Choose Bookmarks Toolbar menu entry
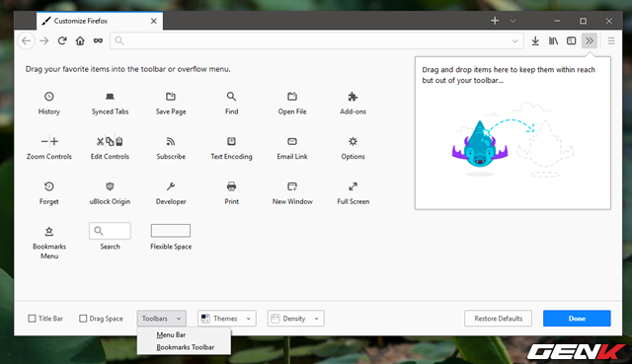Viewport: 632px width, 364px height. click(184, 347)
